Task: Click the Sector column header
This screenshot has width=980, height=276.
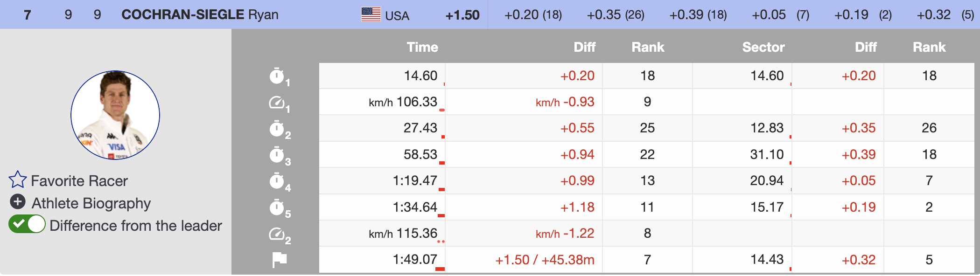Action: point(763,47)
